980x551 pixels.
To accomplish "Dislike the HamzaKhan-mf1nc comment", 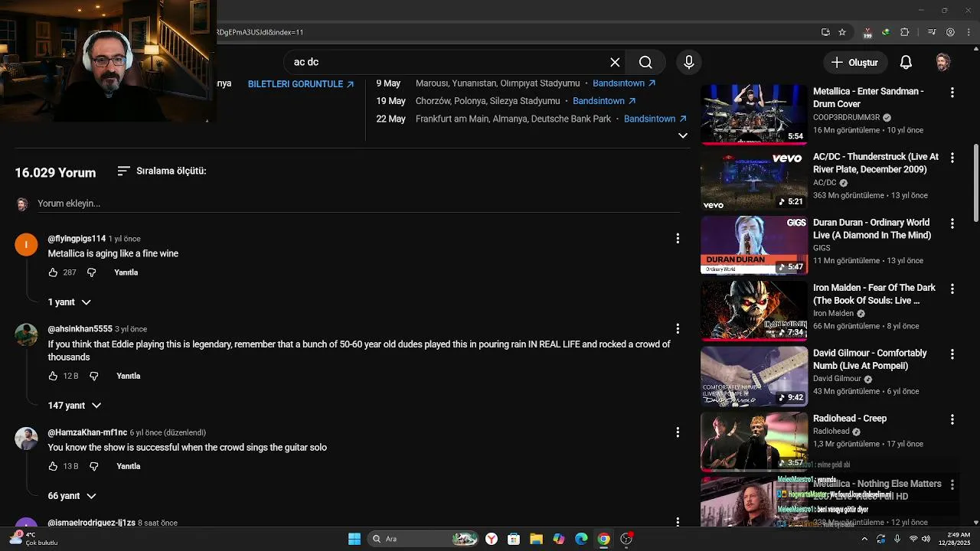I will click(93, 466).
